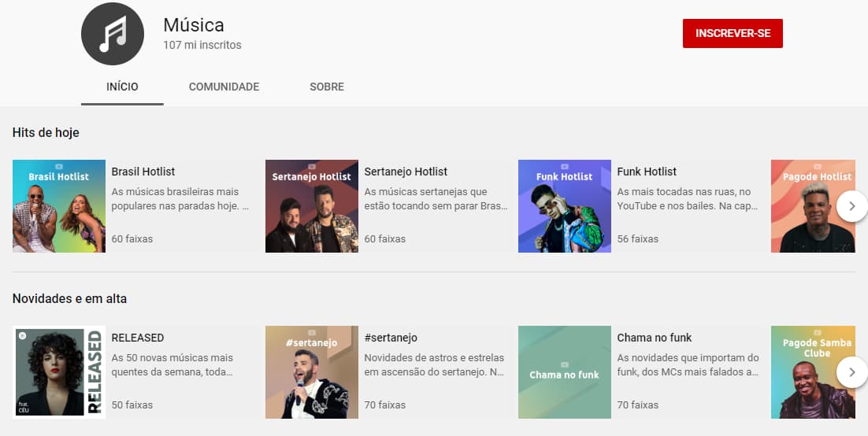Image resolution: width=868 pixels, height=436 pixels.
Task: Click the Brasil Hotlist title link
Action: (143, 172)
